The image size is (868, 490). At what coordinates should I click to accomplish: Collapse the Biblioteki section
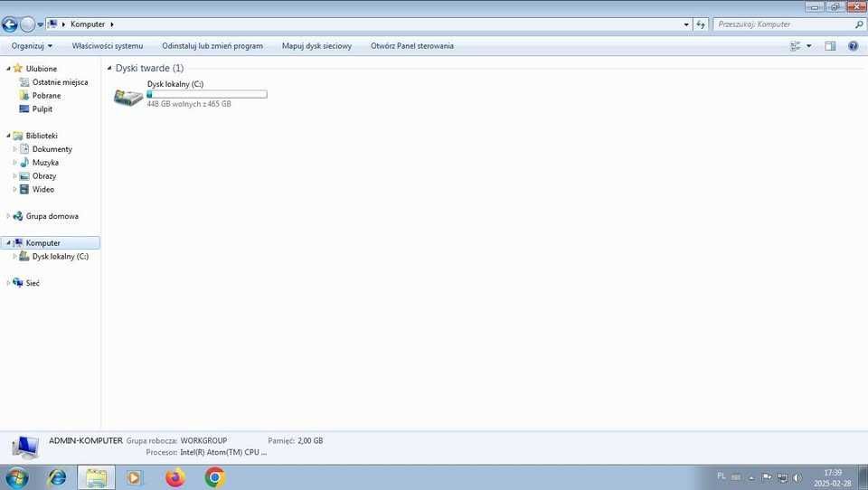8,136
